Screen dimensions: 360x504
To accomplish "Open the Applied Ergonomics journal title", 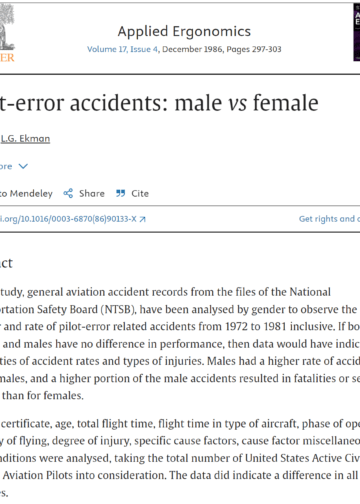I will click(x=184, y=31).
